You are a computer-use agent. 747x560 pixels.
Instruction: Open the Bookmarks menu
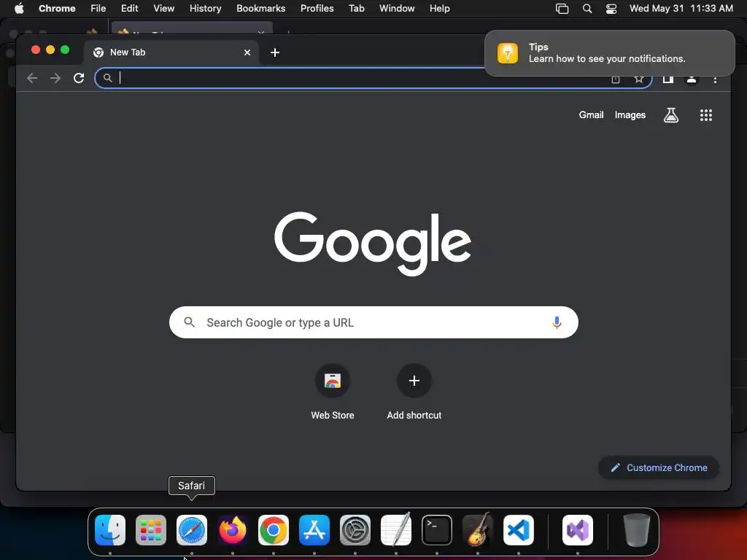[260, 8]
